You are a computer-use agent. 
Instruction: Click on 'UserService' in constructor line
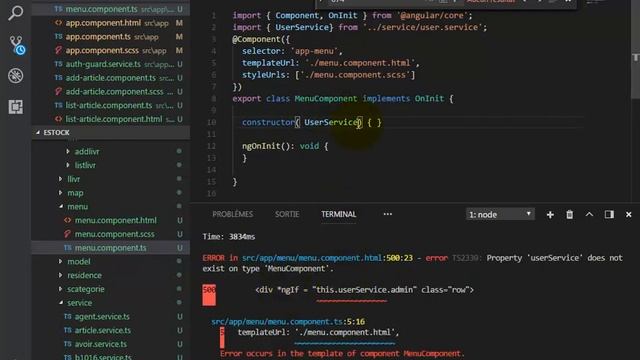(331, 122)
